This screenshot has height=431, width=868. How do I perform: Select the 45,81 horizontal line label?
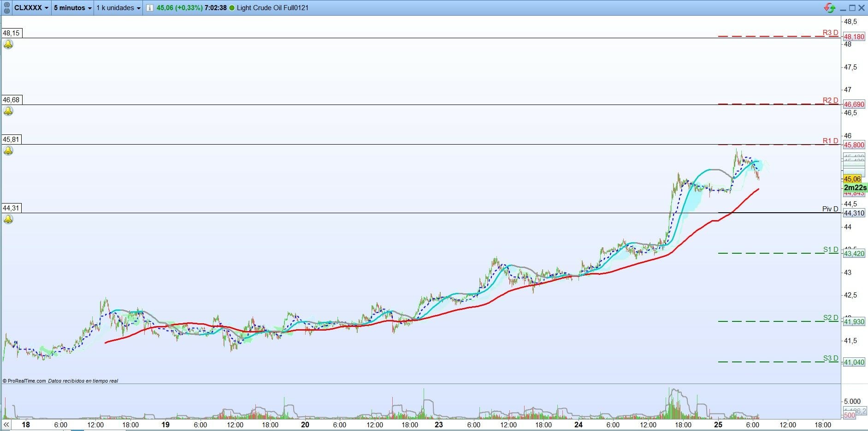[12, 140]
